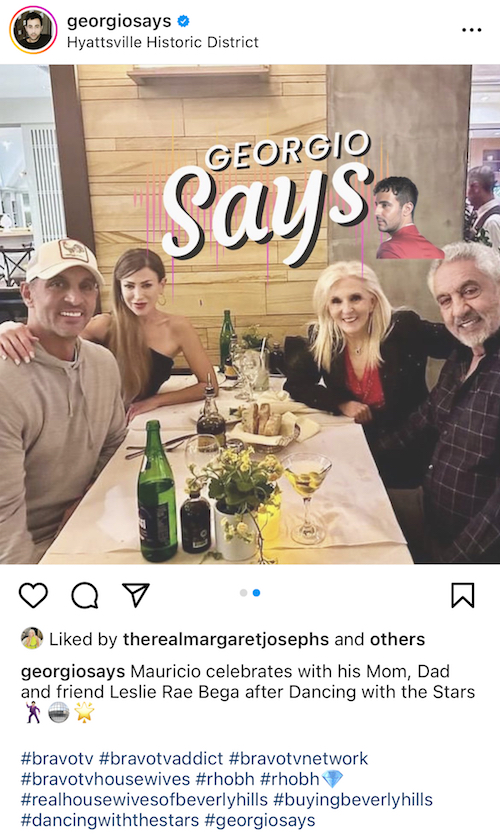Viewport: 500px width, 836px height.
Task: Tap the blue verified badge
Action: pos(184,21)
